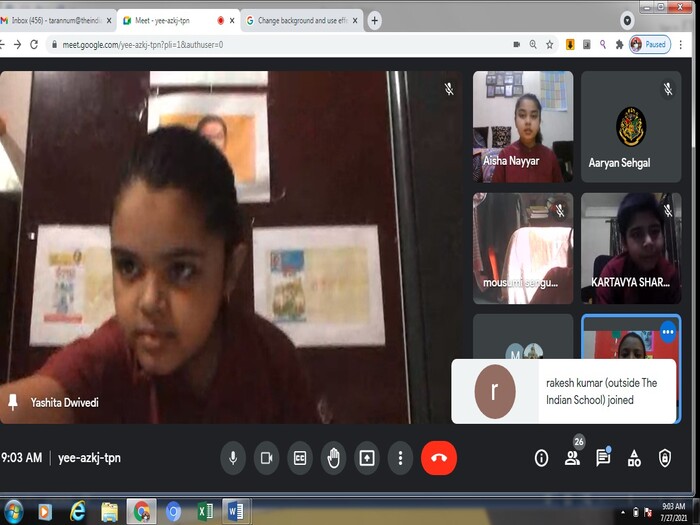Viewport: 700px width, 525px height.
Task: Open a new browser tab
Action: pyautogui.click(x=375, y=21)
